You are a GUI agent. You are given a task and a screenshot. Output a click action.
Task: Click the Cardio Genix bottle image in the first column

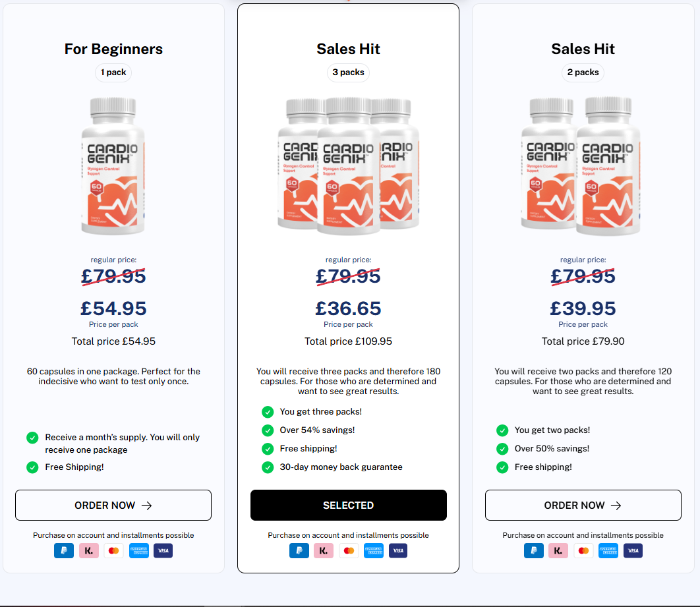113,167
